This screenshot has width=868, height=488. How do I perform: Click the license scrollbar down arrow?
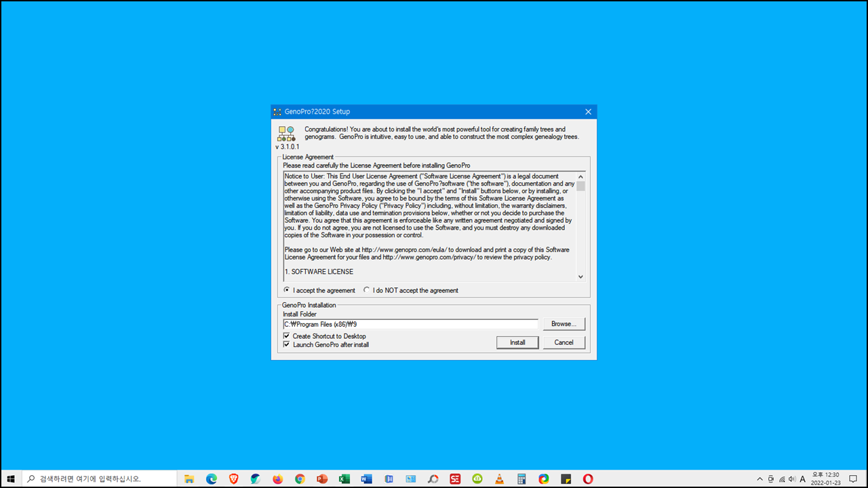tap(580, 277)
